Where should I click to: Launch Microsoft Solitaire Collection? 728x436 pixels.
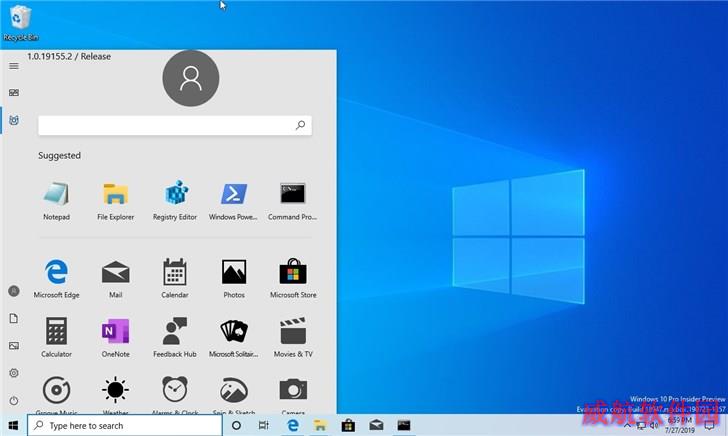point(234,337)
